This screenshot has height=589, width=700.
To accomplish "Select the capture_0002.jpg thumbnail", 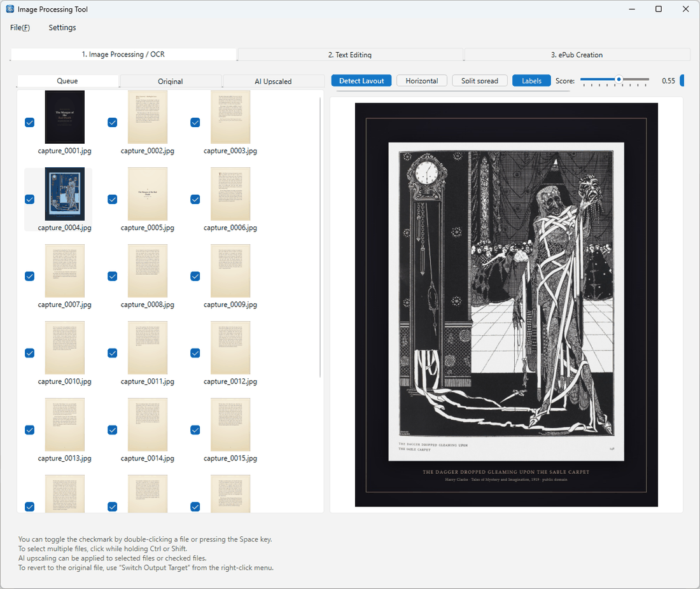I will 148,117.
